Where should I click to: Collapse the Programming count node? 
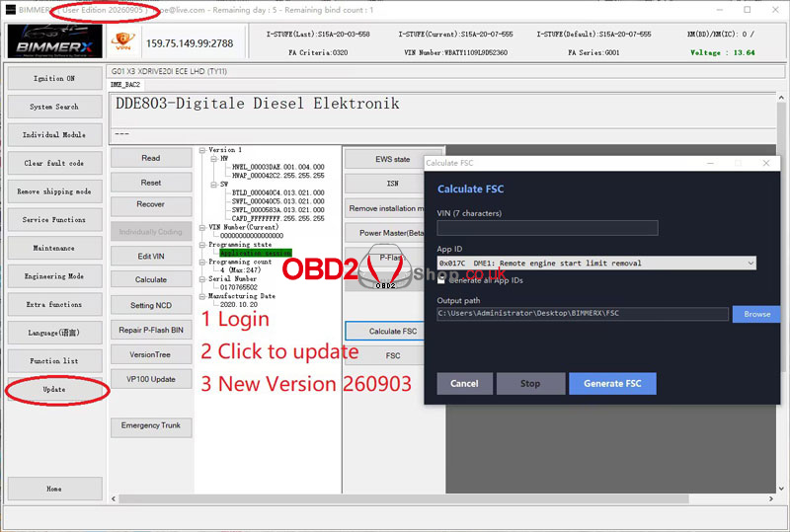(202, 262)
